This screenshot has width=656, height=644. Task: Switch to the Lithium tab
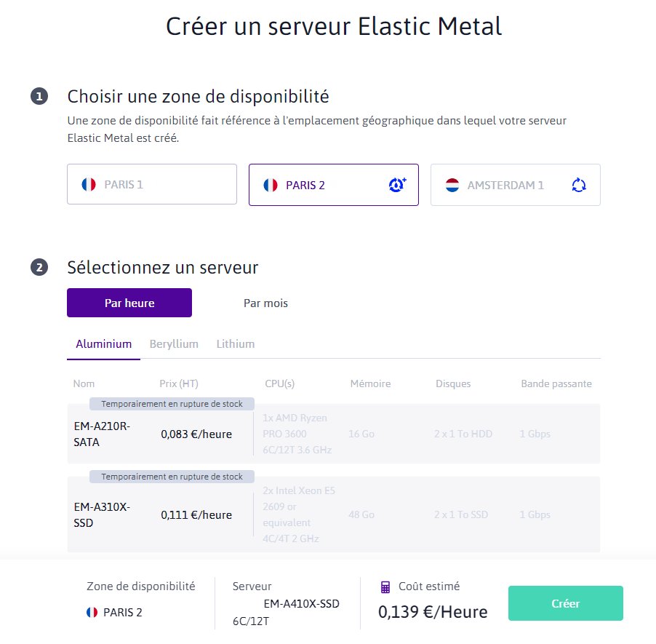click(x=234, y=343)
